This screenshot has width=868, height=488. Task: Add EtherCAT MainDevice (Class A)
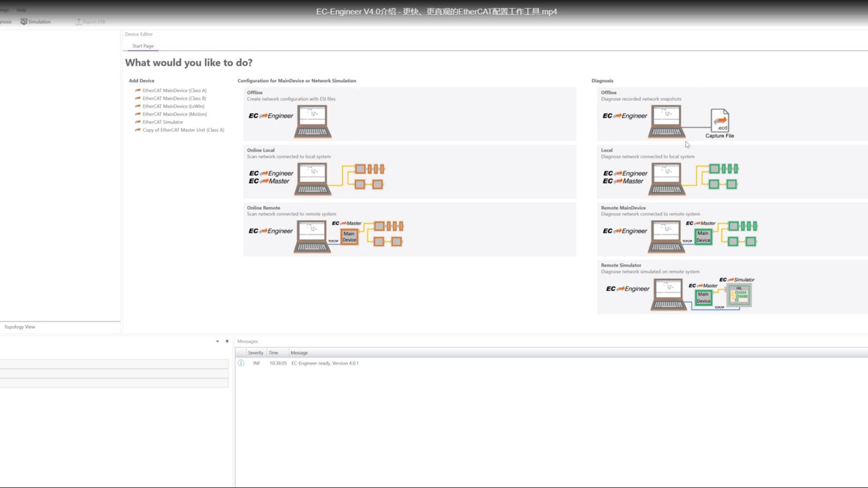pyautogui.click(x=174, y=91)
